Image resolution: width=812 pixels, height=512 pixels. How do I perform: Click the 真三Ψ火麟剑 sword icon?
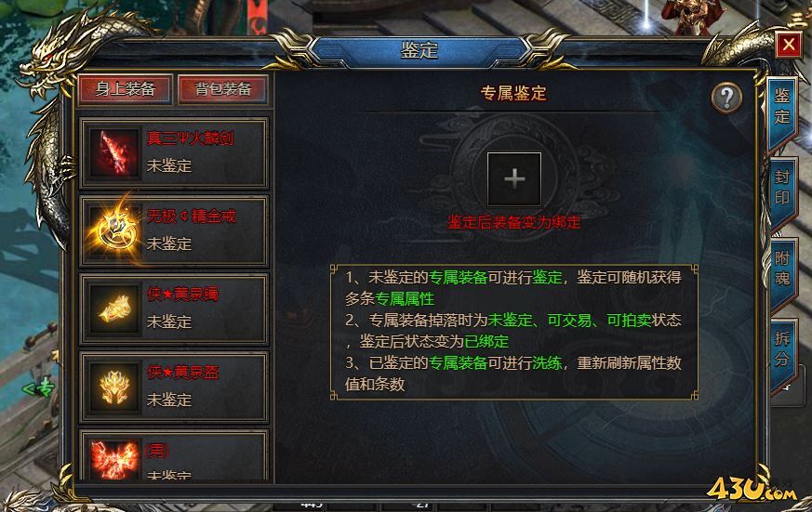click(113, 153)
